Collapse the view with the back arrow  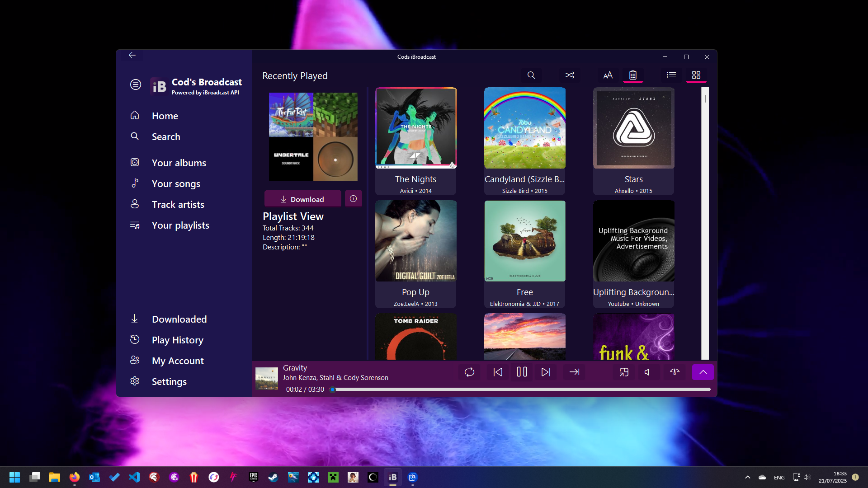[x=132, y=55]
